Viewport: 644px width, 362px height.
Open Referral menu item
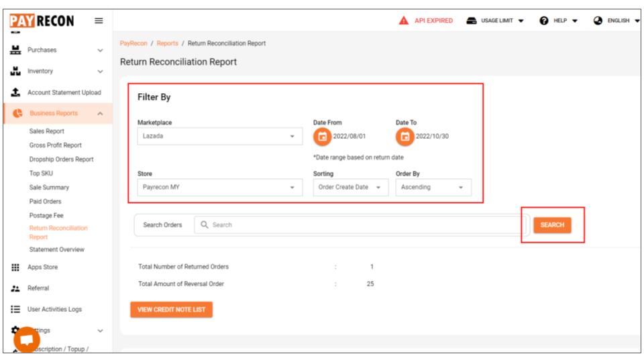38,288
